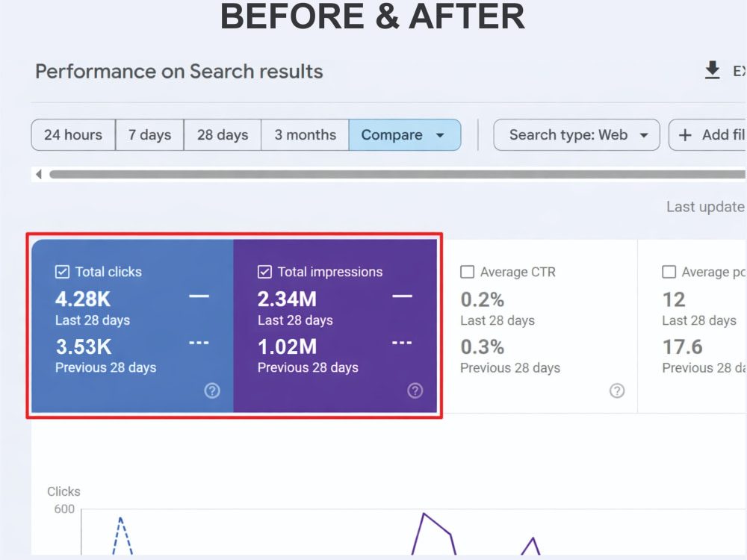Image resolution: width=747 pixels, height=560 pixels.
Task: Click the Performance on Search results heading
Action: point(179,72)
